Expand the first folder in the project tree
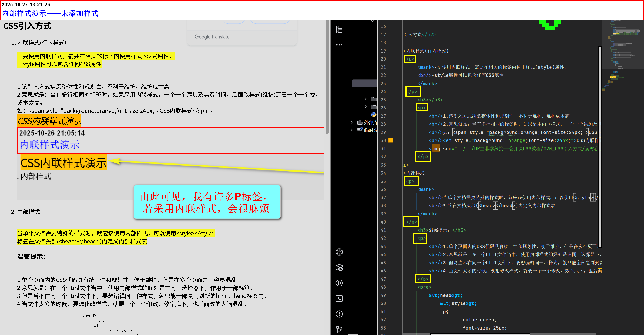The image size is (644, 335). pos(365,99)
